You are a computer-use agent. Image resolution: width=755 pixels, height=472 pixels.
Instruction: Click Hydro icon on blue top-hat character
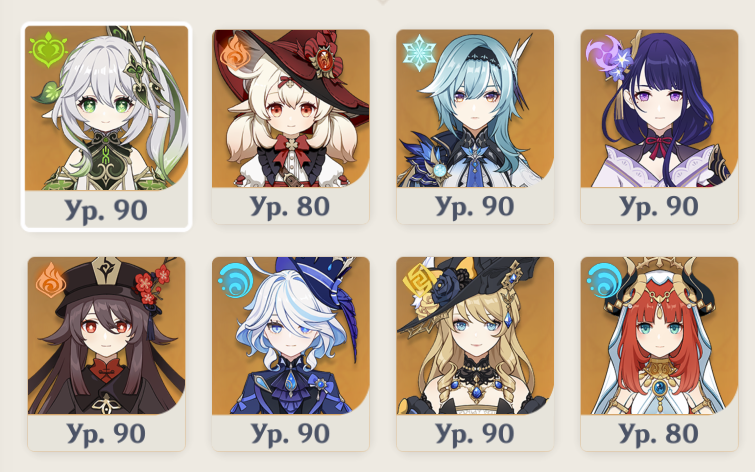(234, 280)
